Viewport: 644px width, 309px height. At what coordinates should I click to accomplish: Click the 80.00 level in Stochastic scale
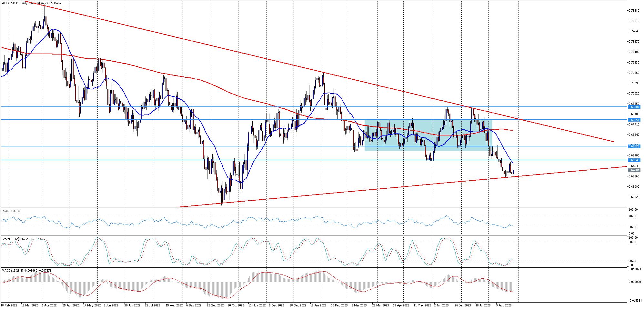(x=633, y=242)
